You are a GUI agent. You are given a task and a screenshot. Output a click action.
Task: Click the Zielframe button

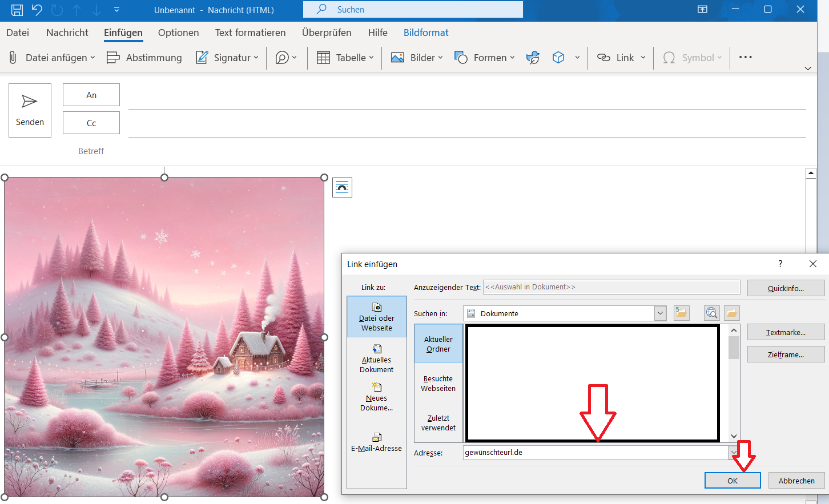click(x=786, y=354)
